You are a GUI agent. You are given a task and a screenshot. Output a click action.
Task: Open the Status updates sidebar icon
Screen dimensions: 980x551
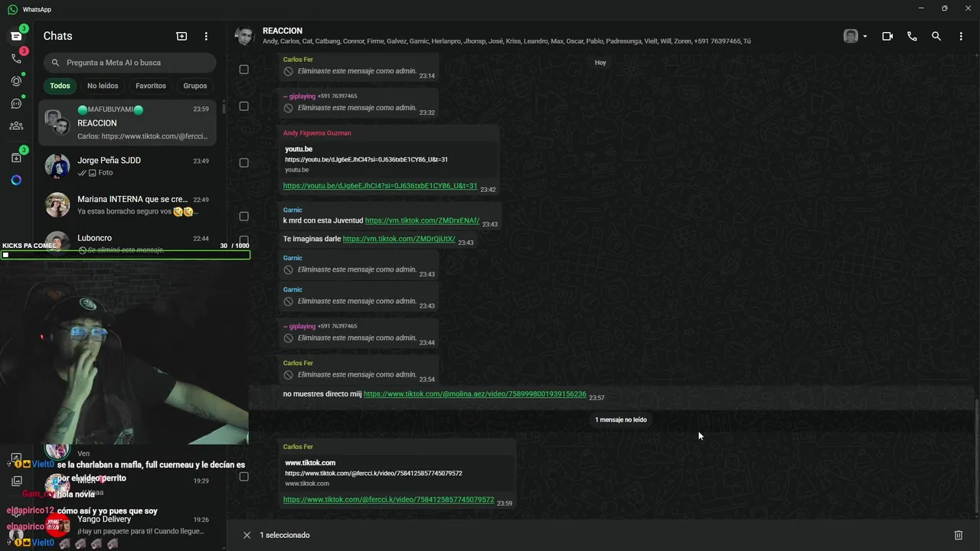click(16, 81)
